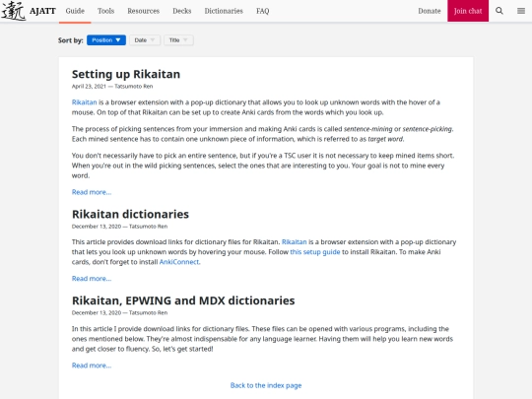Sort articles by Date

(145, 40)
